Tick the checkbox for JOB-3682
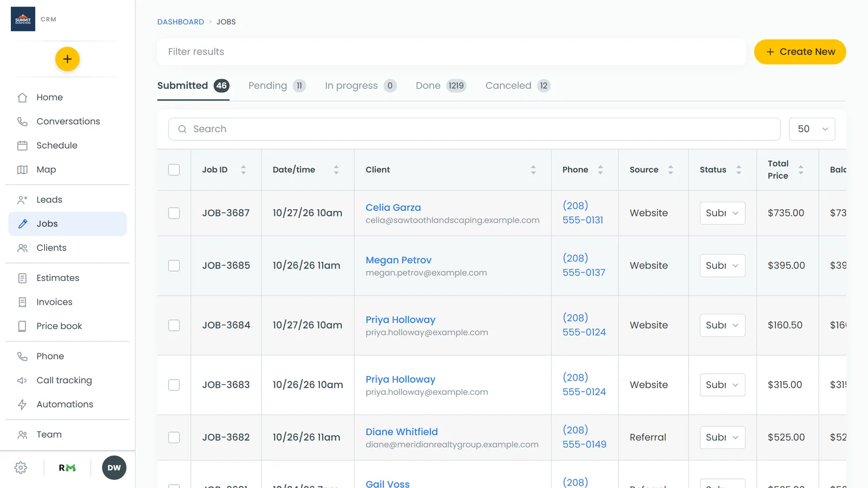 click(x=174, y=438)
